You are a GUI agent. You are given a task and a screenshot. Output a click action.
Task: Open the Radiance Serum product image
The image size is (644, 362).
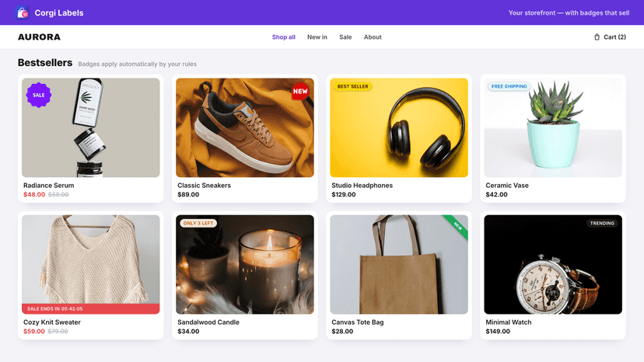coord(91,127)
